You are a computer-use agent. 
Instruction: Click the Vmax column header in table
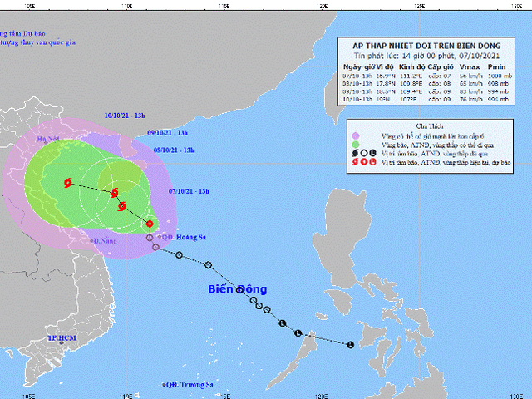[467, 65]
